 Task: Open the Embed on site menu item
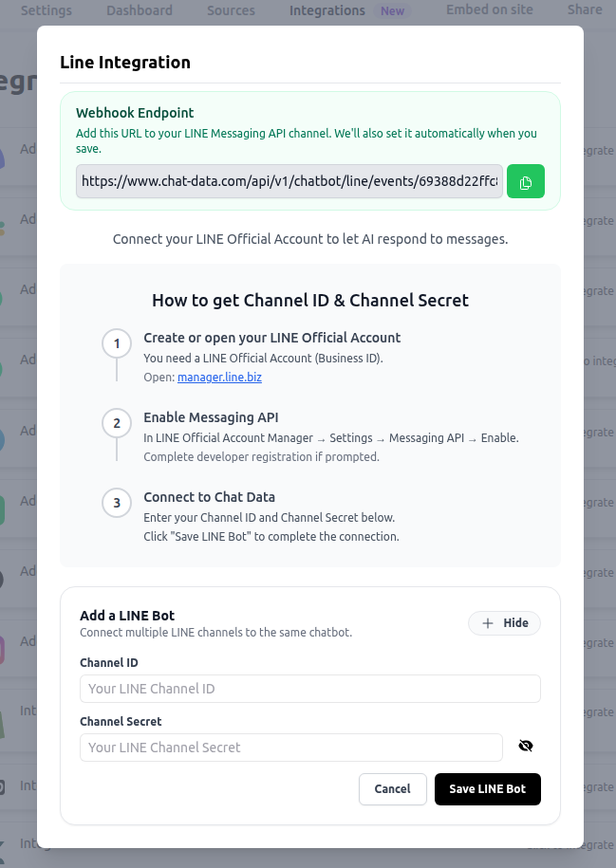489,10
